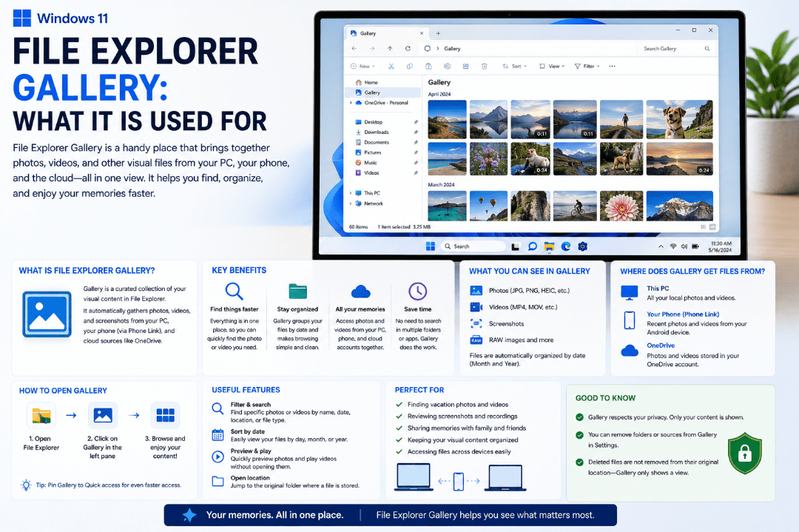Click the volume speaker tray icon
The image size is (799, 532).
click(x=684, y=246)
